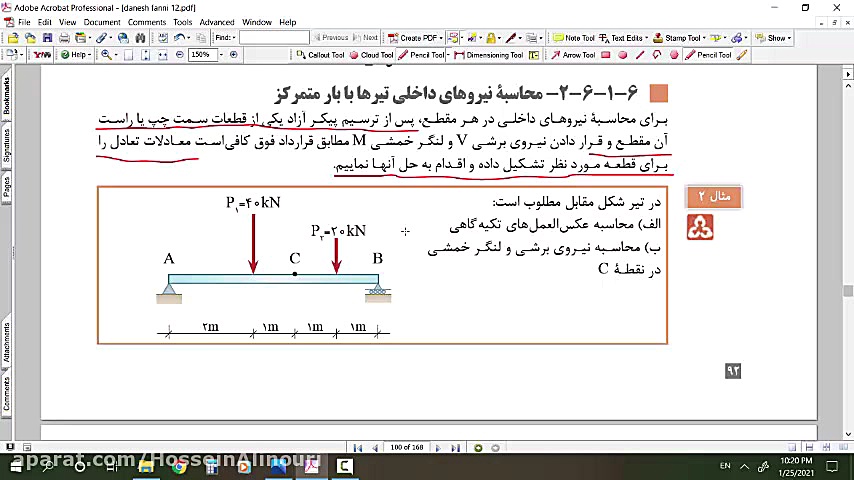Screen dimensions: 854x480
Task: Click the Fit Width view icon
Action: tap(162, 55)
